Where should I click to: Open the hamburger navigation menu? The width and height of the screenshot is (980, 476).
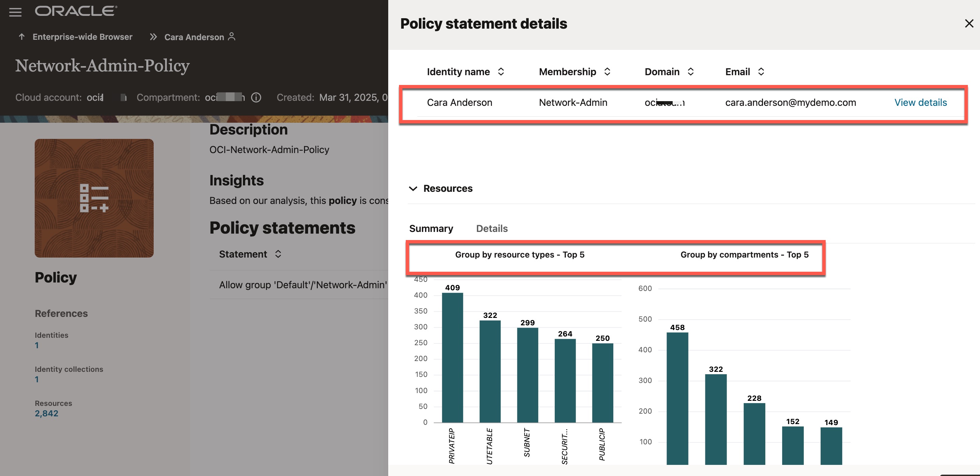point(15,12)
